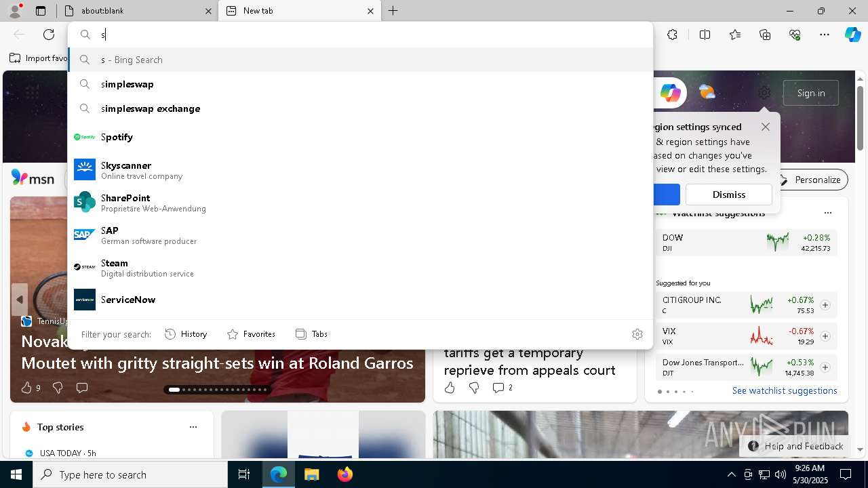Open Task View in the taskbar
The height and width of the screenshot is (488, 868).
coord(244,474)
